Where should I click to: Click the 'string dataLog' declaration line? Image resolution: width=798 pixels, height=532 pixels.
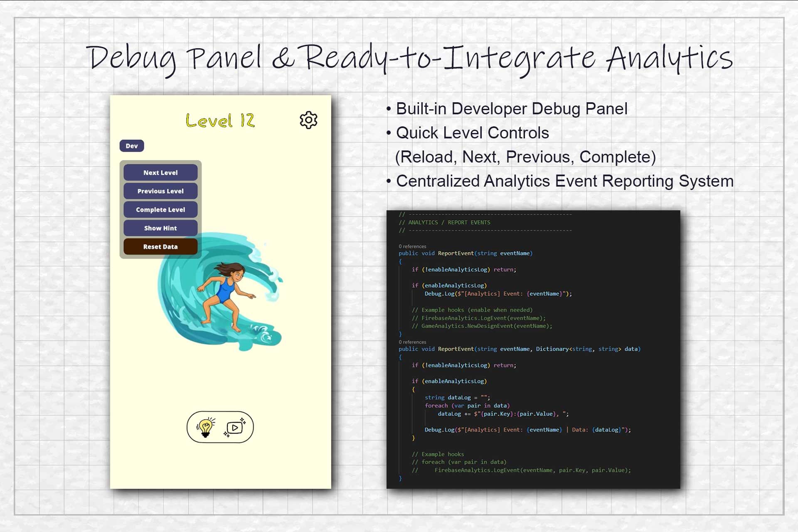457,397
